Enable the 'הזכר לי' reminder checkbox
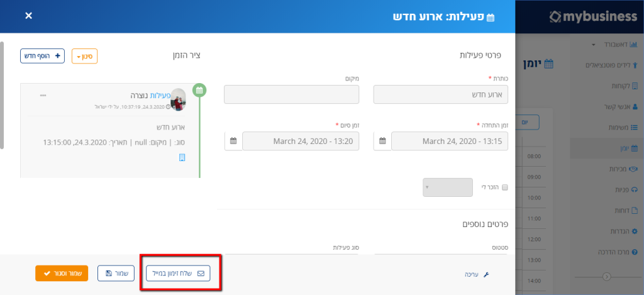This screenshot has width=644, height=295. coord(505,187)
